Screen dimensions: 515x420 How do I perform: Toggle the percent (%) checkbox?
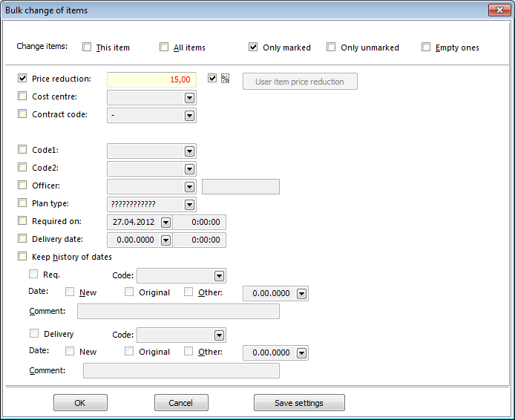(x=212, y=78)
